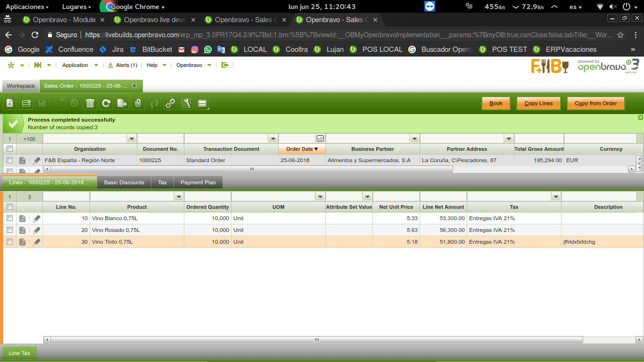Open edit form for Vino Blanco line
644x362 pixels.
37,219
